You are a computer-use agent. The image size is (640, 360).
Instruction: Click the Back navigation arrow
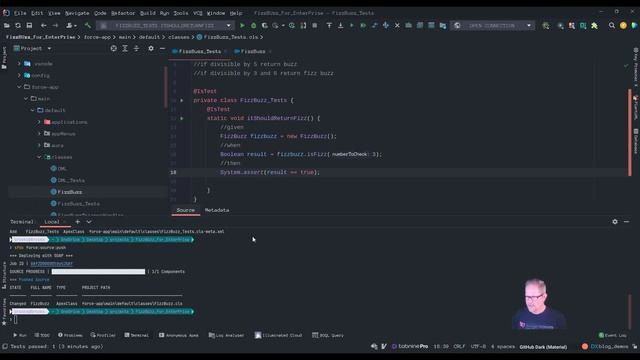(x=43, y=25)
